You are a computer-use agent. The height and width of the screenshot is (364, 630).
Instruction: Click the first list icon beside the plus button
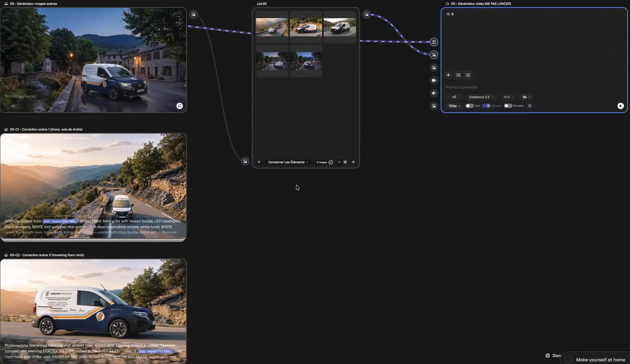(x=458, y=75)
